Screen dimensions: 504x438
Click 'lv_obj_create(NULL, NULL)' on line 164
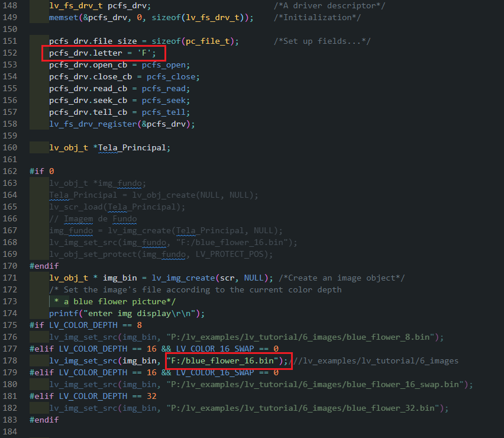pyautogui.click(x=192, y=195)
